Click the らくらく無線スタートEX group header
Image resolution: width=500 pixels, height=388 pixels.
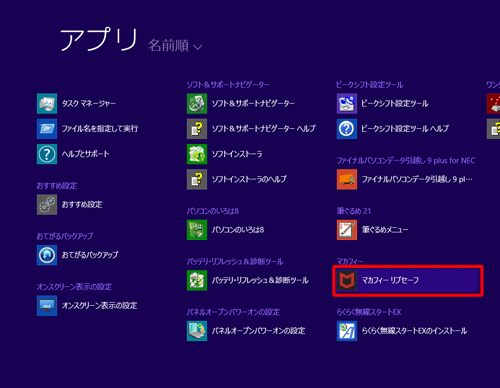click(x=369, y=312)
